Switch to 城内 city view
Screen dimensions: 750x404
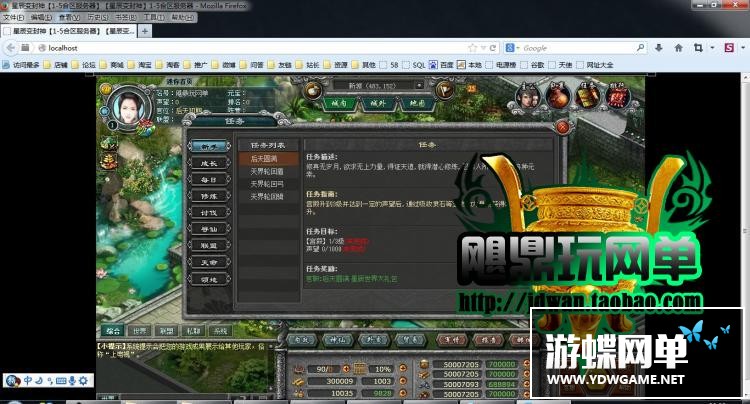click(339, 103)
